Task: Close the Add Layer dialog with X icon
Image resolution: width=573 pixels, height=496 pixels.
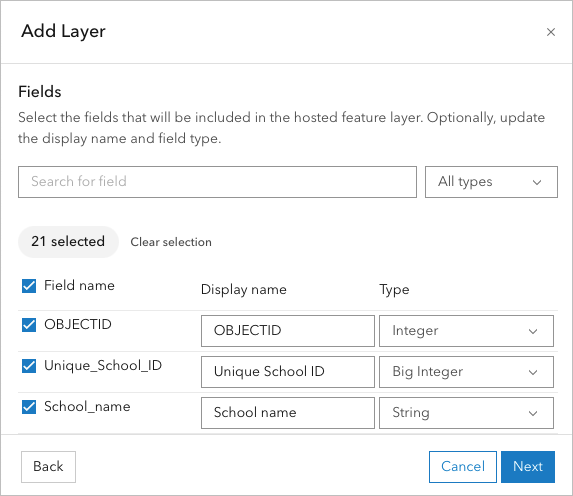Action: pos(551,32)
